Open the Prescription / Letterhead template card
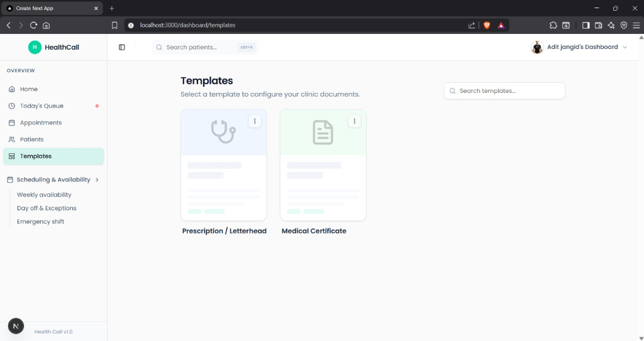Viewport: 644px width, 341px height. point(223,165)
